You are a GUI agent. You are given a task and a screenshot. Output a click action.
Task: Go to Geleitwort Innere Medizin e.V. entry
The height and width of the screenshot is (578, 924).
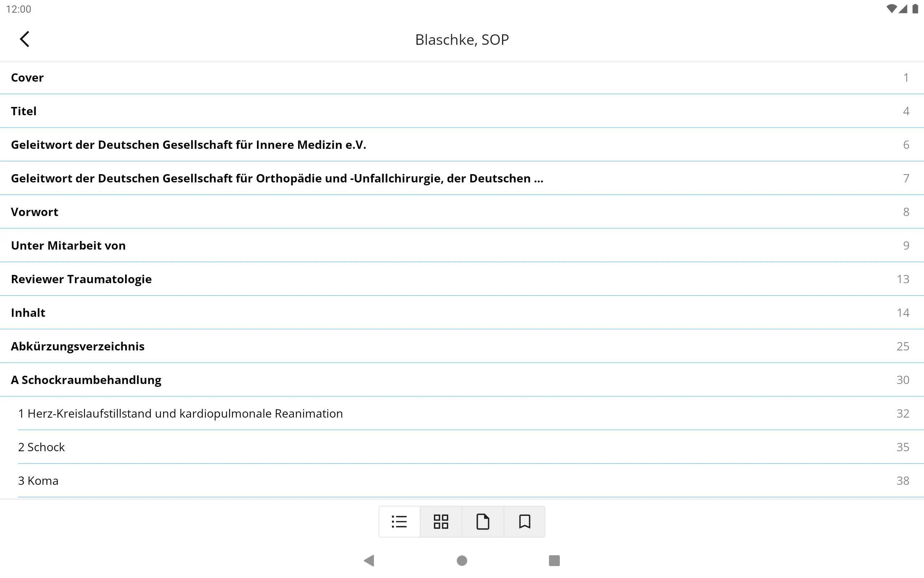coord(462,145)
